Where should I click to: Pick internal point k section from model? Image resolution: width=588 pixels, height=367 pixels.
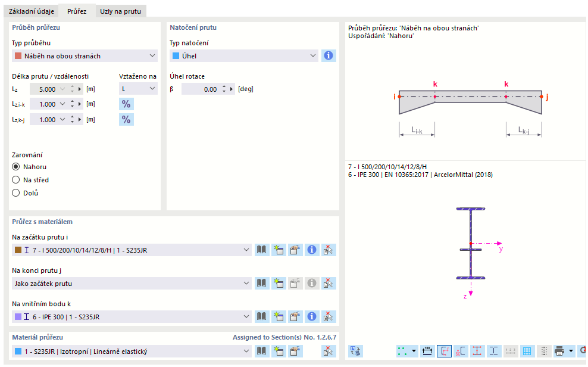[329, 317]
